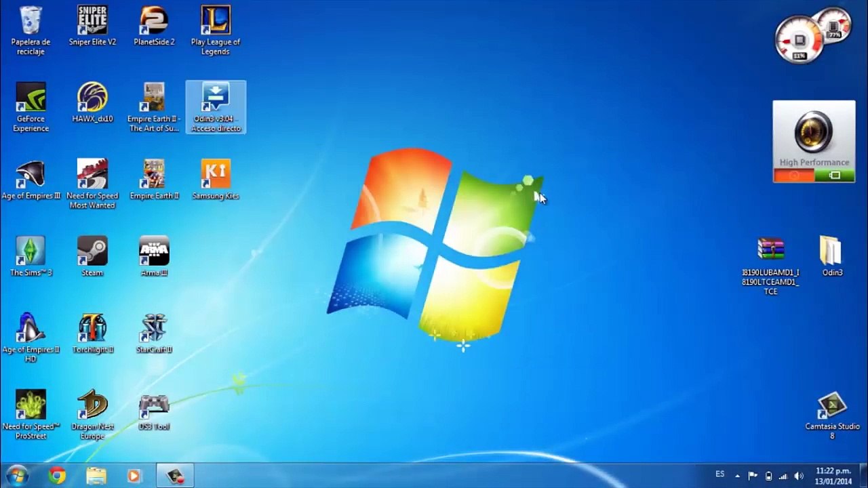Switch to the green battery power button
868x488 pixels.
pyautogui.click(x=835, y=176)
